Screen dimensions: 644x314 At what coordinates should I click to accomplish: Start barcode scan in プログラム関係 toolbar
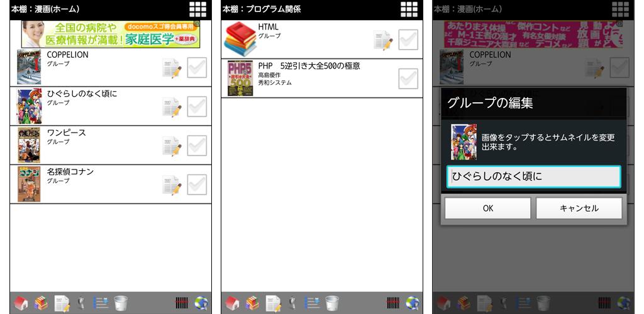pyautogui.click(x=392, y=303)
